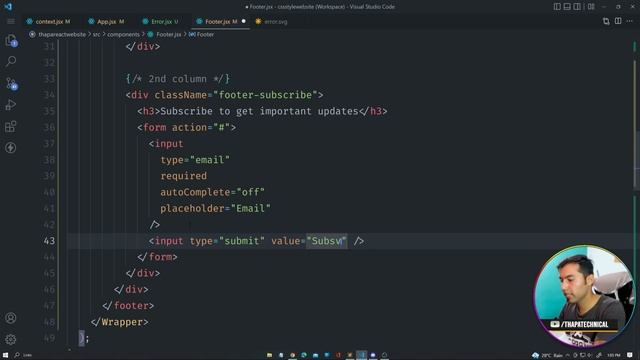Click the 2nd column comment text
Image resolution: width=640 pixels, height=360 pixels.
coord(178,79)
